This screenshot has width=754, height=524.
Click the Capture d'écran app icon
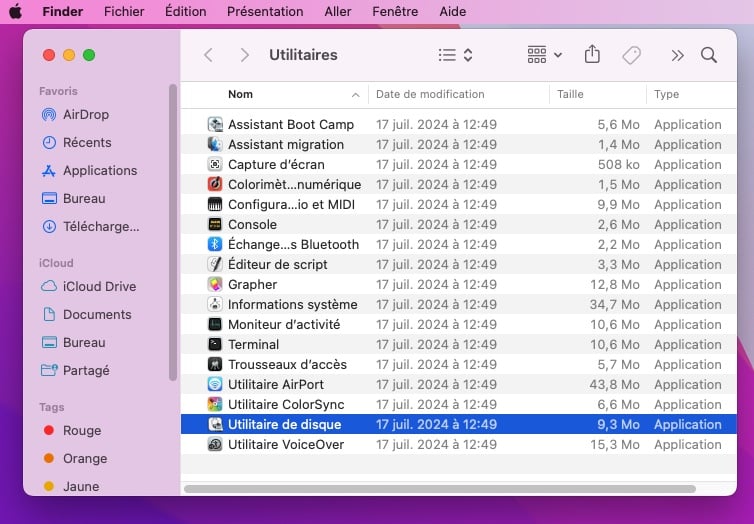coord(215,164)
